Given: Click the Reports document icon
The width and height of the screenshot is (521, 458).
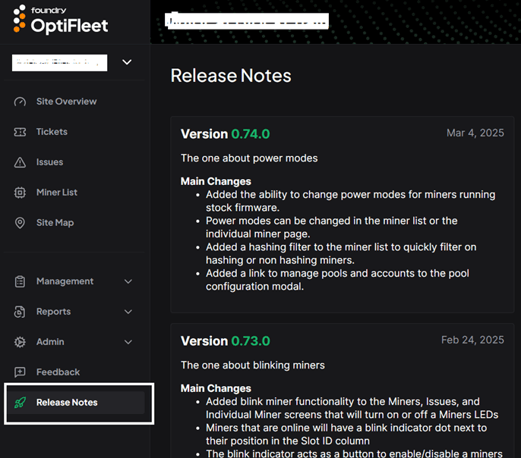Looking at the screenshot, I should 20,312.
